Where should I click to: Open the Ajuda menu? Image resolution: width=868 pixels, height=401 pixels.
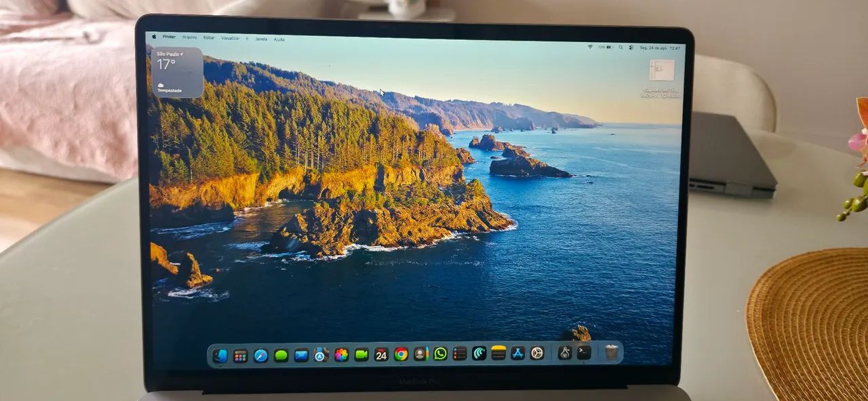[x=279, y=39]
